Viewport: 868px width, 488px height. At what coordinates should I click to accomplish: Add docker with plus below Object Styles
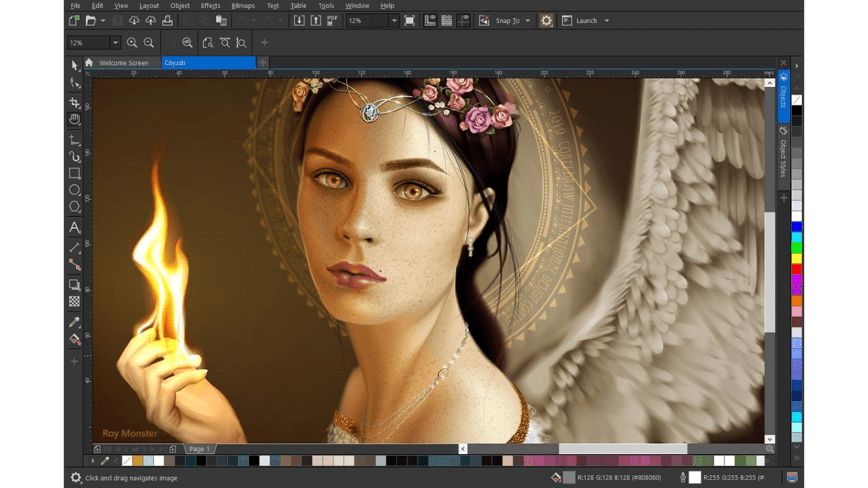pos(784,197)
